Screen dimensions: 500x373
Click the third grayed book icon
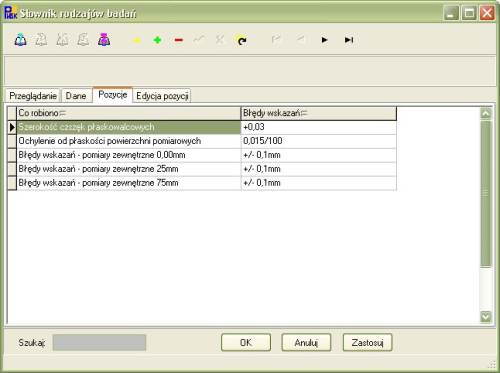(x=62, y=40)
